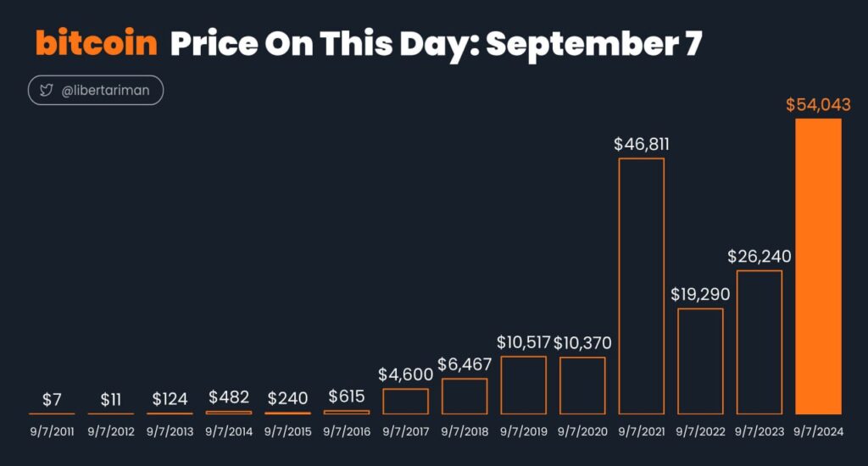Viewport: 868px width, 466px height.
Task: Click the orange bitcoin logo text
Action: tap(97, 42)
